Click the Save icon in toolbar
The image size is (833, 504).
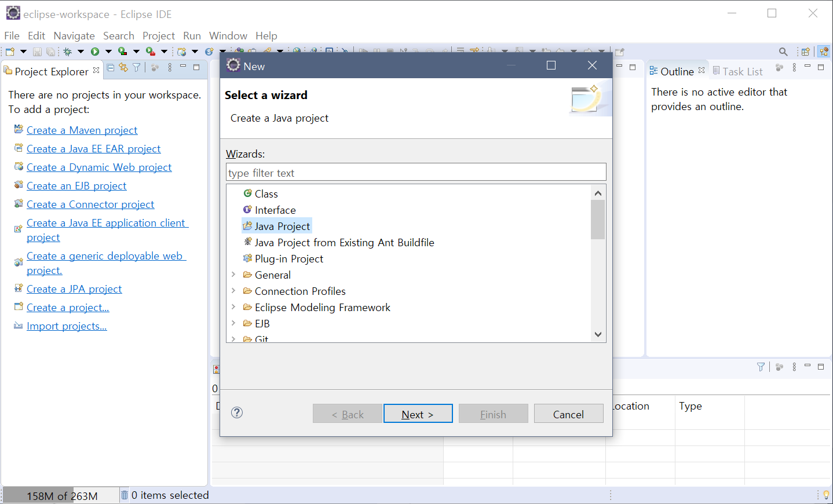[37, 52]
